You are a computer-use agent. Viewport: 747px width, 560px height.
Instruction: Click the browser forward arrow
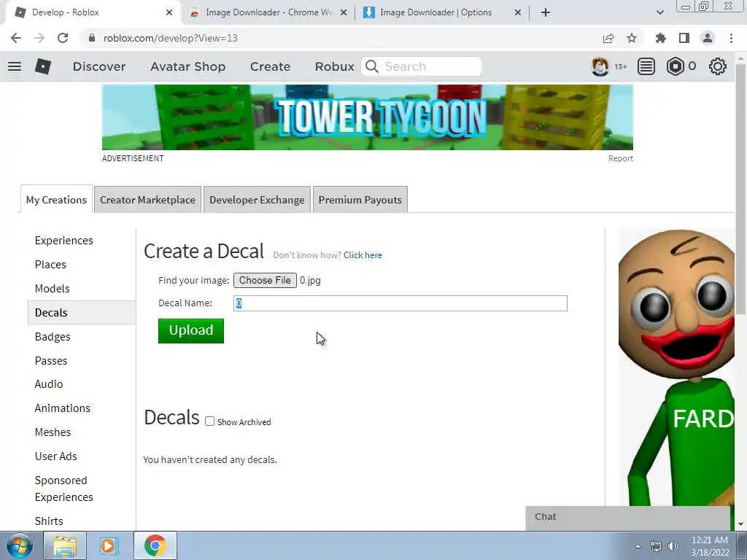pyautogui.click(x=39, y=38)
